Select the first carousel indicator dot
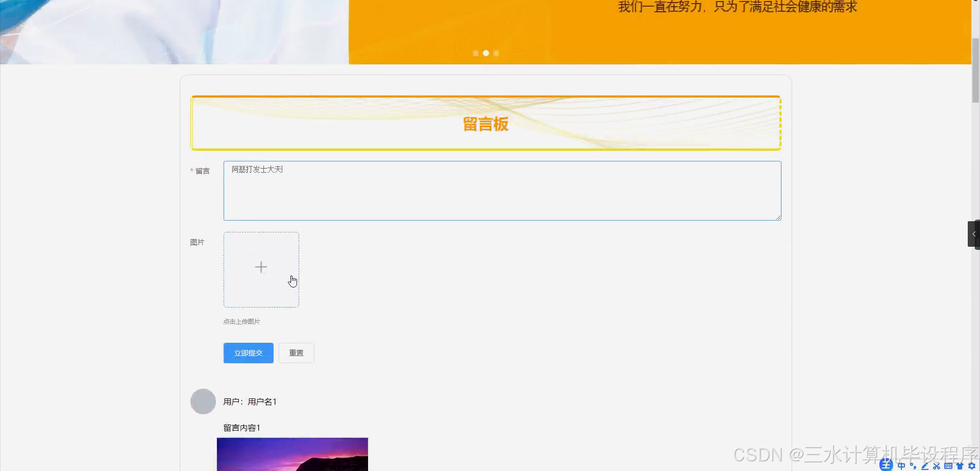 click(475, 53)
